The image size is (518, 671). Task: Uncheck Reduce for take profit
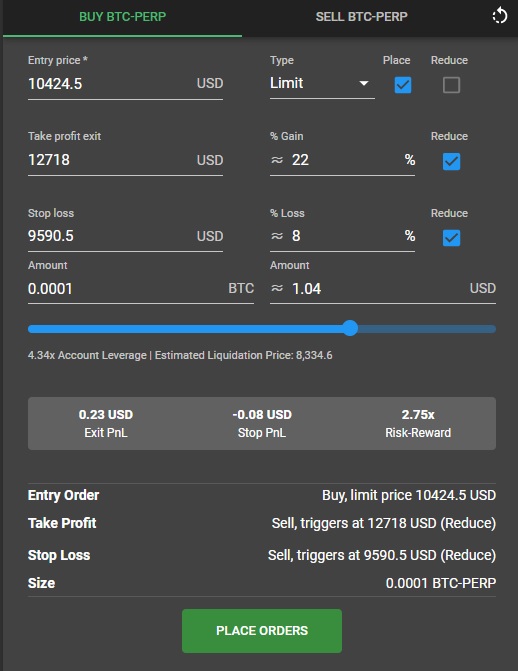(451, 161)
